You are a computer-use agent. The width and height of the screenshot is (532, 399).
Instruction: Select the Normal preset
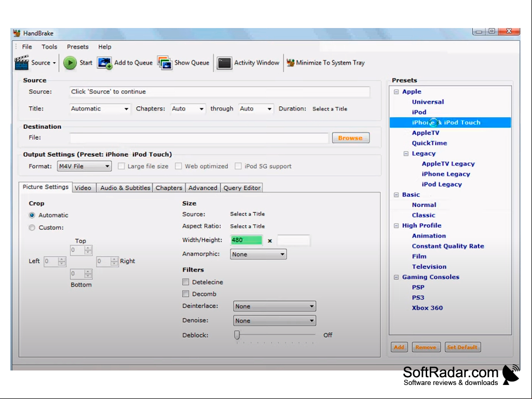[x=424, y=205]
